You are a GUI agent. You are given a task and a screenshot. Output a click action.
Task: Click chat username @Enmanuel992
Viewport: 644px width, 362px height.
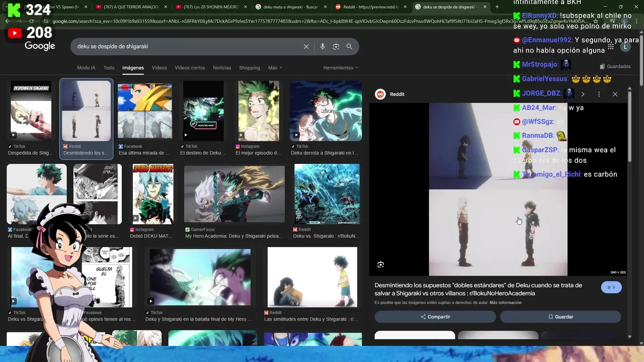point(546,40)
